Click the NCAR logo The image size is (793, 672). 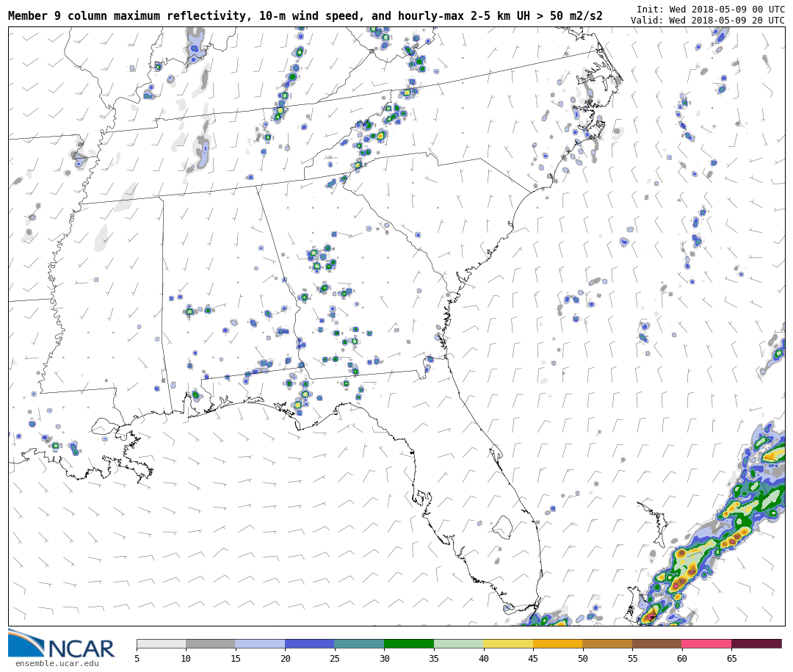(62, 645)
